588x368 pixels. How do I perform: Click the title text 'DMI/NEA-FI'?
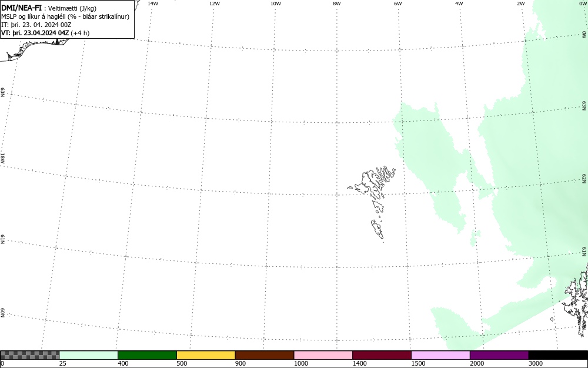pos(21,8)
